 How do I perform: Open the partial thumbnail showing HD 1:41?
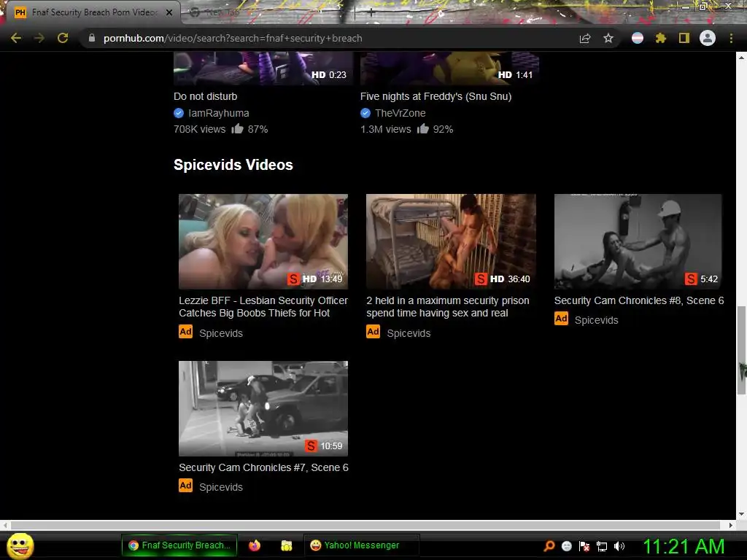coord(449,69)
